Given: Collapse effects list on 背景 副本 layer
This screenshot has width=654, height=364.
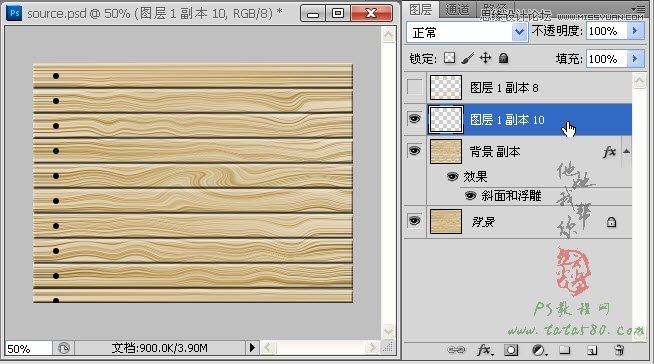Looking at the screenshot, I should 626,151.
